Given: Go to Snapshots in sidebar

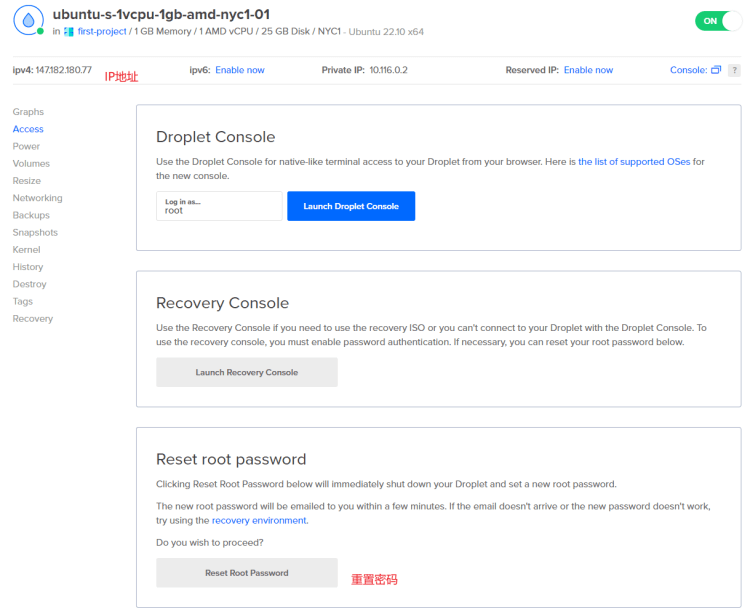Looking at the screenshot, I should 35,232.
